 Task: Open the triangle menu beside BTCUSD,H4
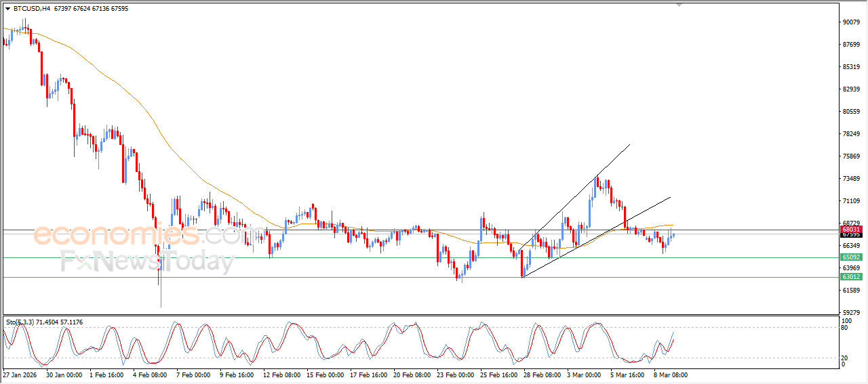pyautogui.click(x=7, y=9)
